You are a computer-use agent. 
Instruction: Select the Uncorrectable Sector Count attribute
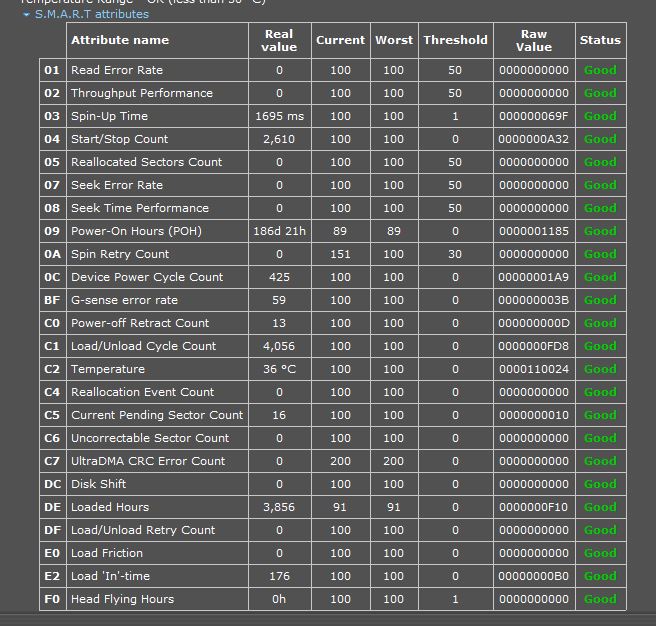click(150, 438)
